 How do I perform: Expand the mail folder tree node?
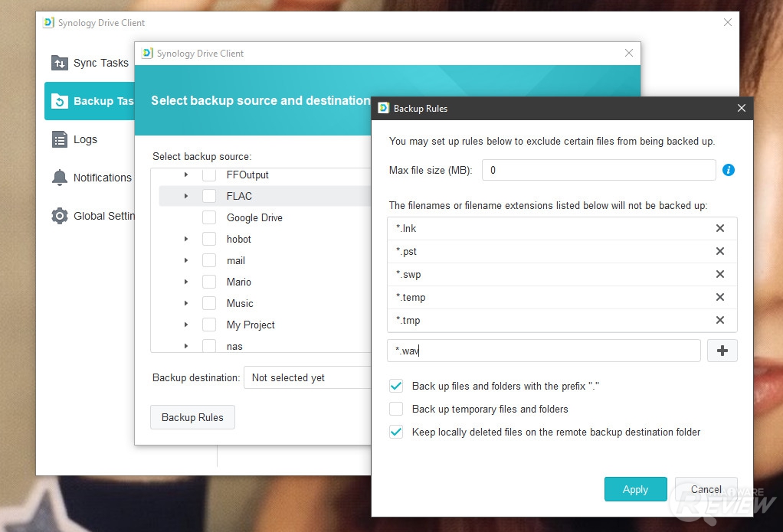(x=185, y=260)
